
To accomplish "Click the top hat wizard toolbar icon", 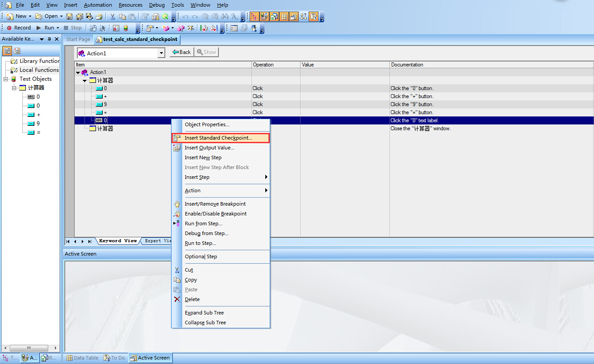I will point(254,28).
